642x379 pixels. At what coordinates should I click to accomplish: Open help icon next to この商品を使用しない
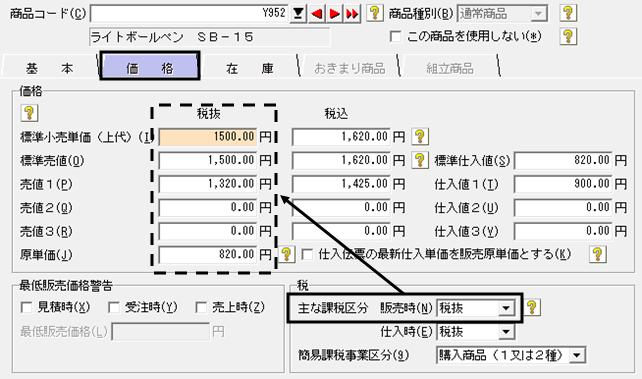point(567,36)
